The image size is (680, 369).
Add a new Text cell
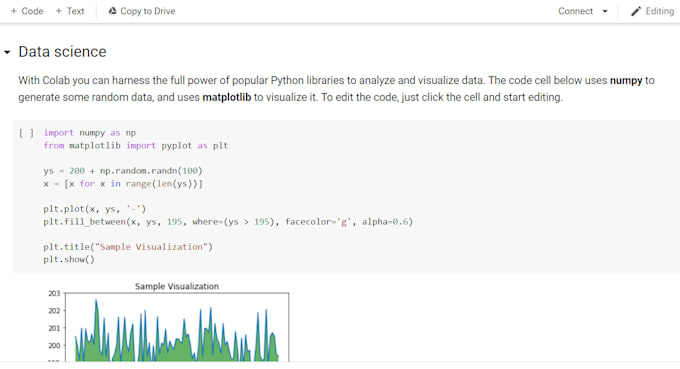point(70,11)
